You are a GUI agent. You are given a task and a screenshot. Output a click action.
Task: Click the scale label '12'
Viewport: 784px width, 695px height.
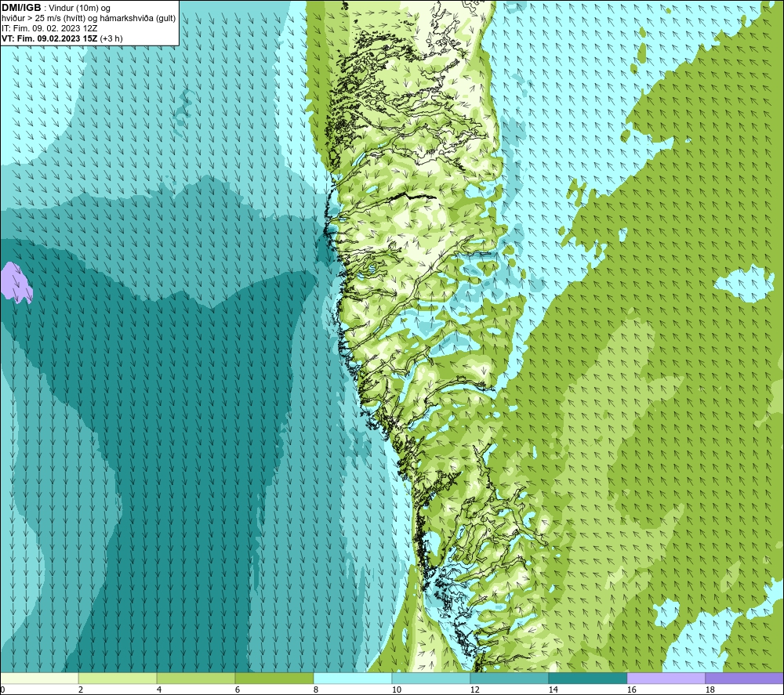(474, 690)
